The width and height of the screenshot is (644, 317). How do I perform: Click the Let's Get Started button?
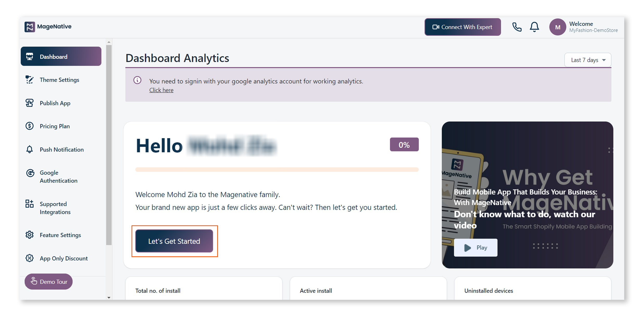pos(174,241)
